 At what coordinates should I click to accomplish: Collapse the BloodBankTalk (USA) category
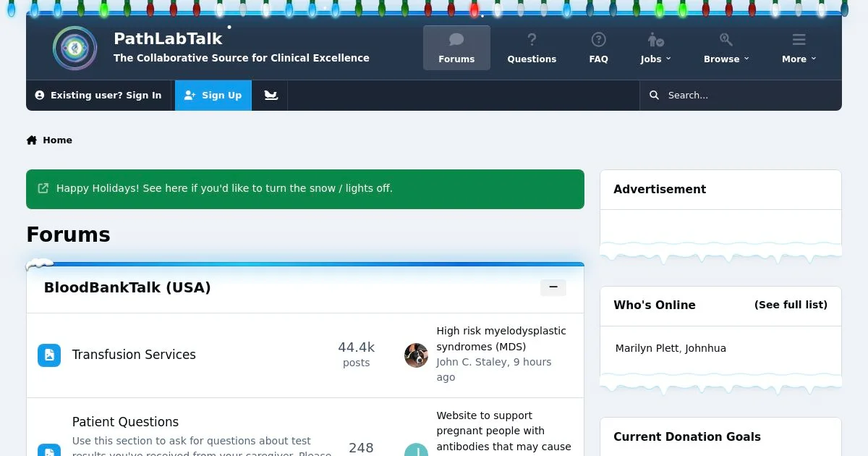[x=553, y=287]
